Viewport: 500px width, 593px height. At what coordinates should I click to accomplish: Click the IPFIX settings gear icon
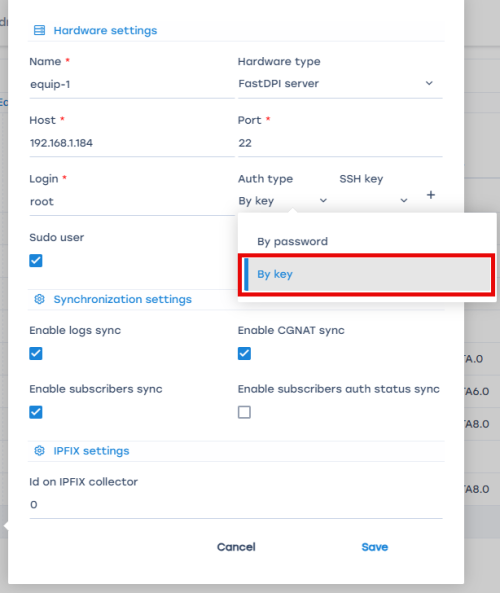tap(39, 451)
